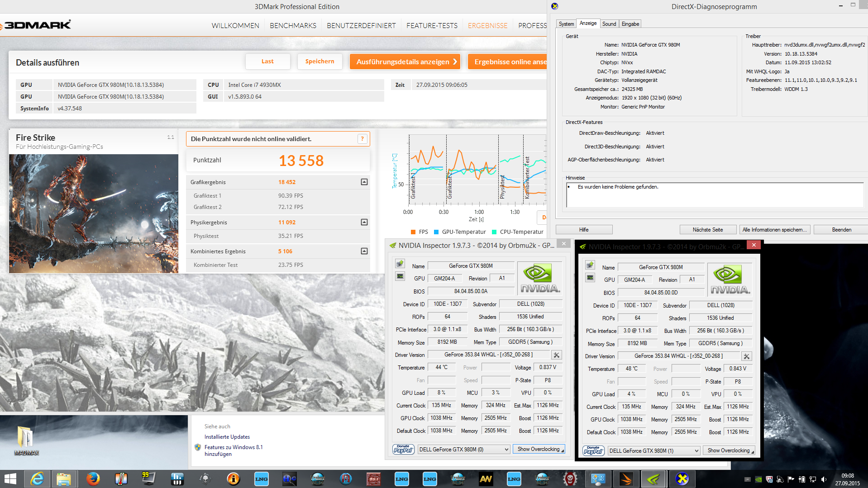868x488 pixels.
Task: Click the Last button in 3DMark
Action: pyautogui.click(x=267, y=62)
